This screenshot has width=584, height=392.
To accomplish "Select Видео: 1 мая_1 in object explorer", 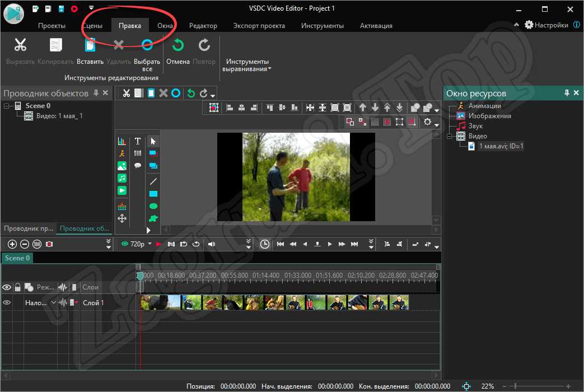I will (x=59, y=116).
